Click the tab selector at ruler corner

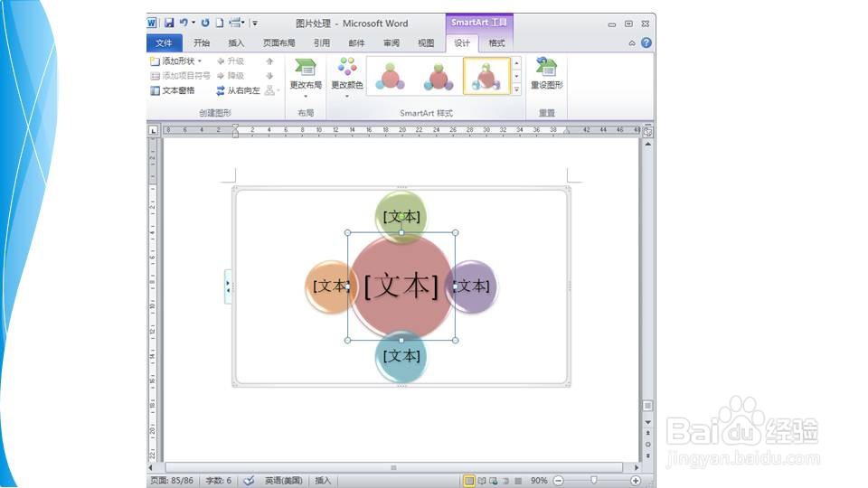[x=154, y=130]
